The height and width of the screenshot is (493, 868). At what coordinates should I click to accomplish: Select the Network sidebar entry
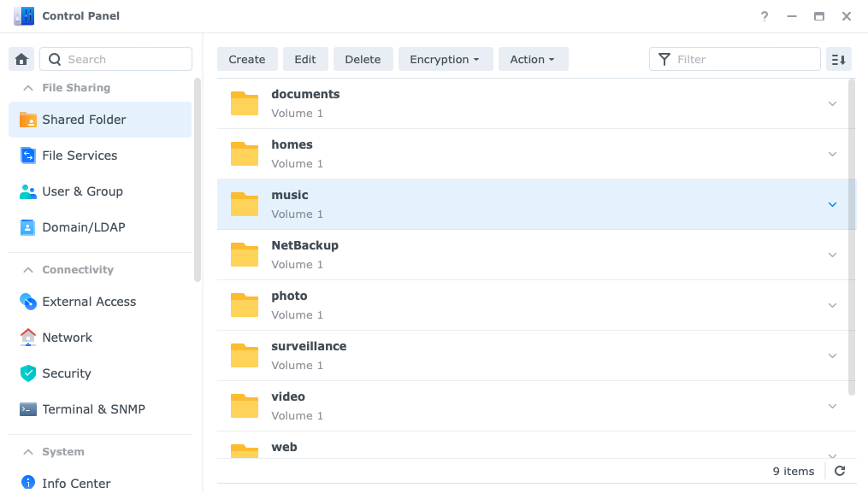point(67,337)
